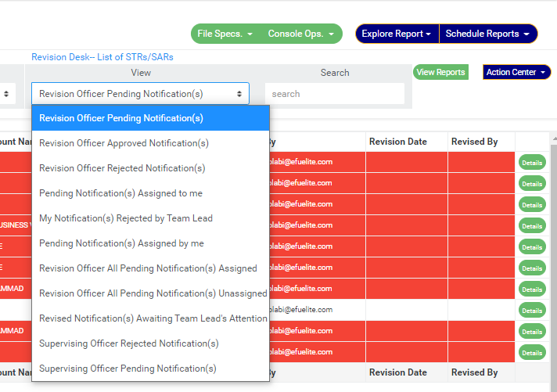Viewport: 557px width, 392px height.
Task: Expand the Explore Report menu
Action: coord(397,34)
